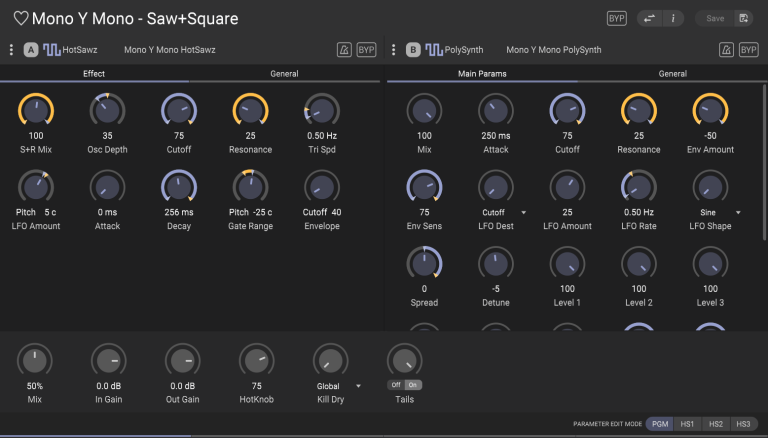Set Tails switch to On
The width and height of the screenshot is (768, 438).
[413, 385]
